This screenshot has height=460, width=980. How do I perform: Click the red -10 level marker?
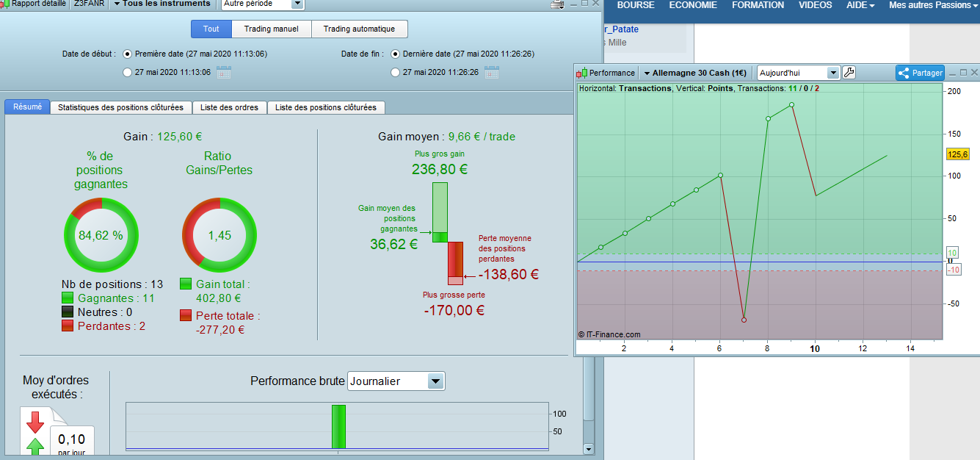point(954,270)
